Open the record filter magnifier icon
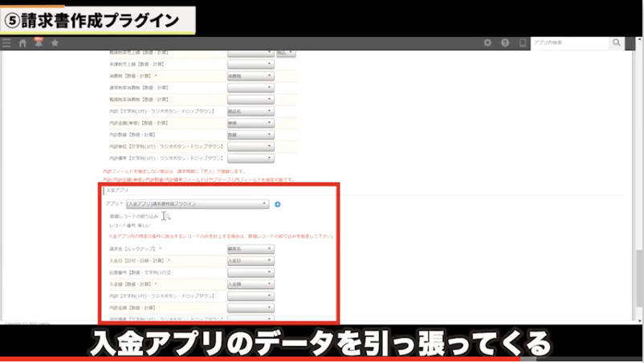 166,216
